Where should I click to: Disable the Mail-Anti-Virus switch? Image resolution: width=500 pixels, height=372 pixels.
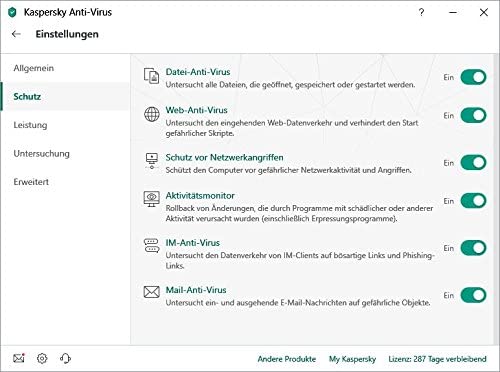click(x=473, y=295)
